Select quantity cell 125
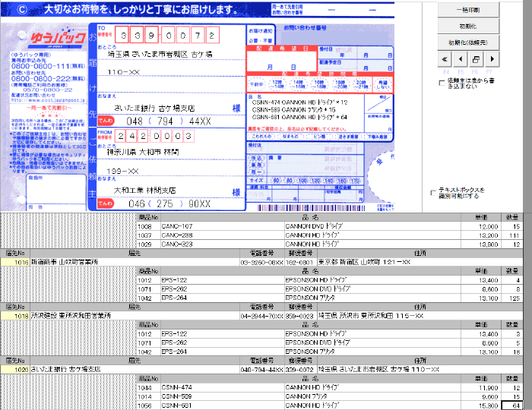Viewport: 532px width, 410px height. 512,298
